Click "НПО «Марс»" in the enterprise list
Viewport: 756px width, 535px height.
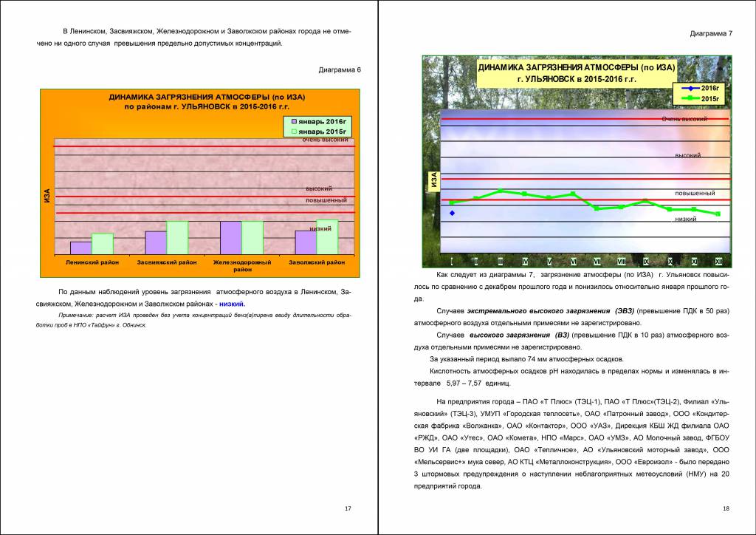click(562, 438)
